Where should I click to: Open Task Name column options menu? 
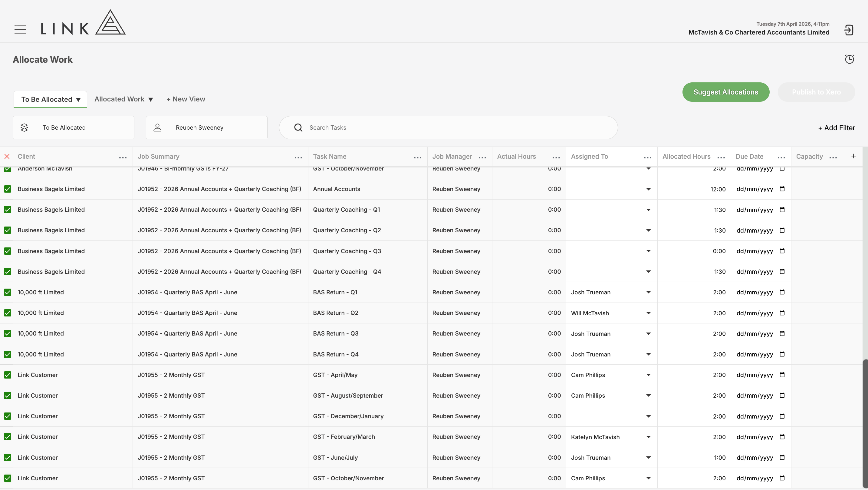pos(417,157)
